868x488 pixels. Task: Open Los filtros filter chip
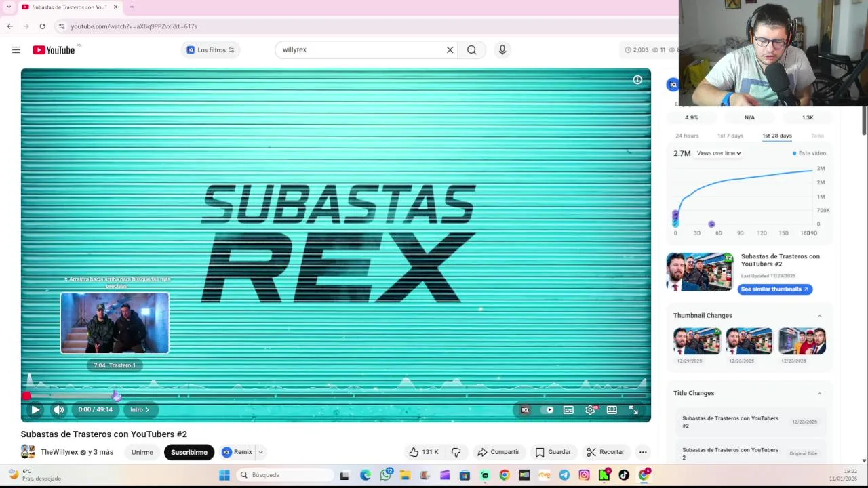click(x=210, y=49)
